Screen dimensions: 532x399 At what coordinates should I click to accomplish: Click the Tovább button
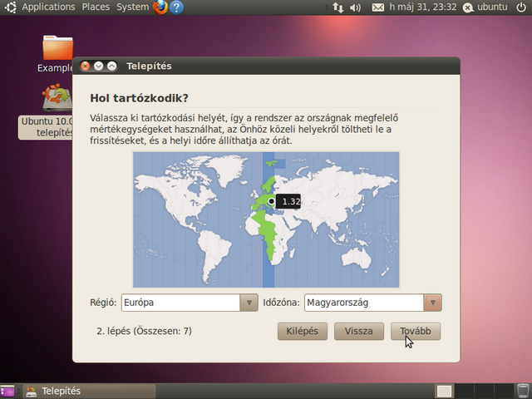[415, 331]
